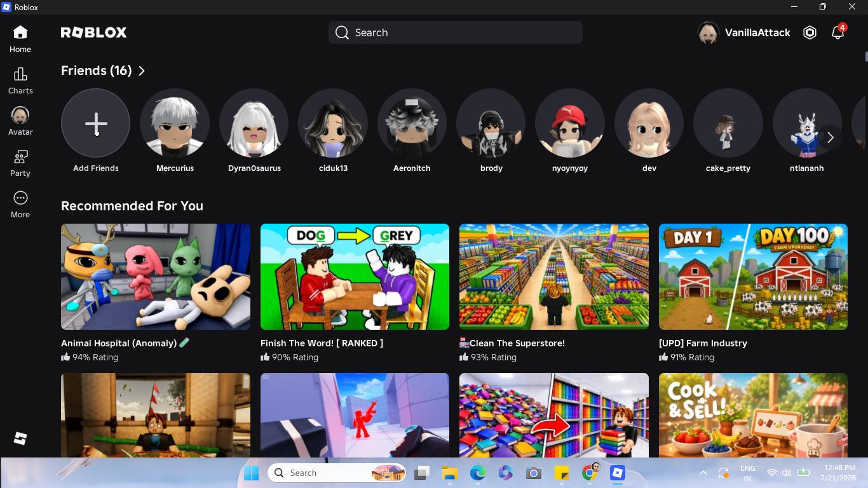Open VanillaAttack profile avatar picture
Image resolution: width=868 pixels, height=488 pixels.
(x=708, y=32)
